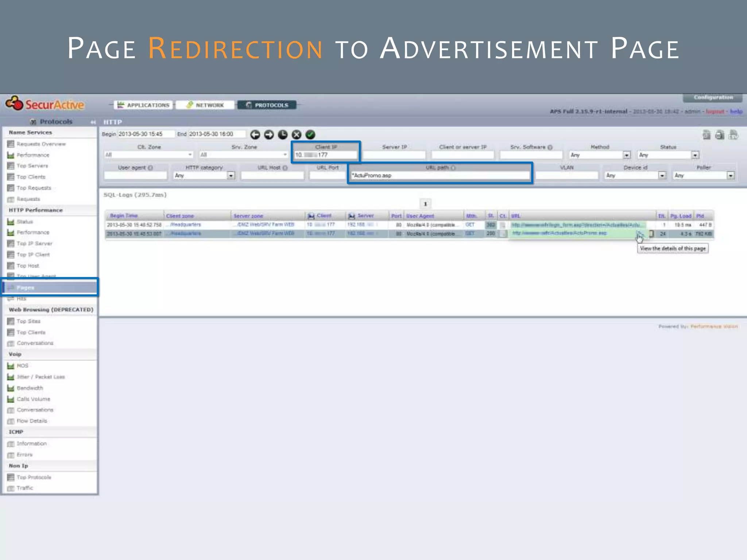Open the URL Host help icon
The height and width of the screenshot is (560, 747).
coord(285,168)
